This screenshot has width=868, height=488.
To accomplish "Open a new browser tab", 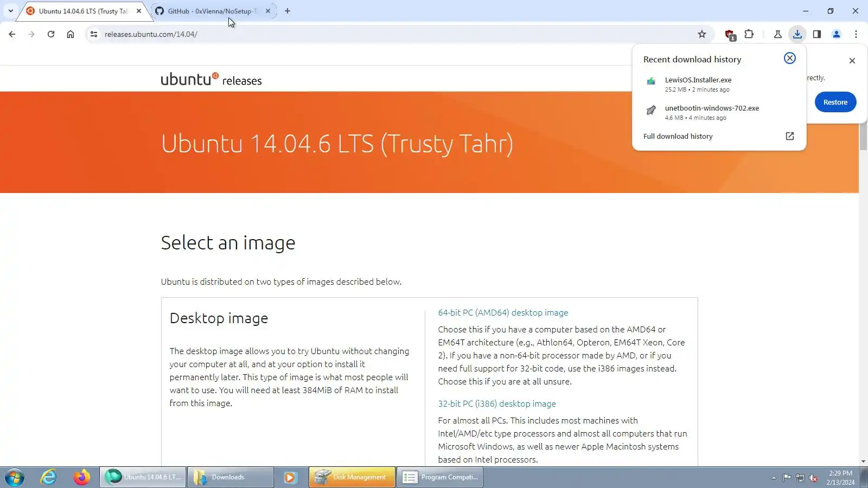I will pos(288,11).
